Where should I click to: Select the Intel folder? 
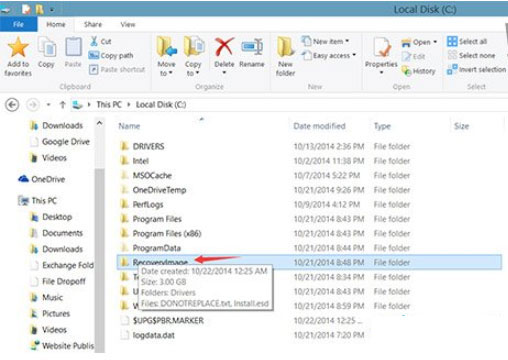[141, 161]
